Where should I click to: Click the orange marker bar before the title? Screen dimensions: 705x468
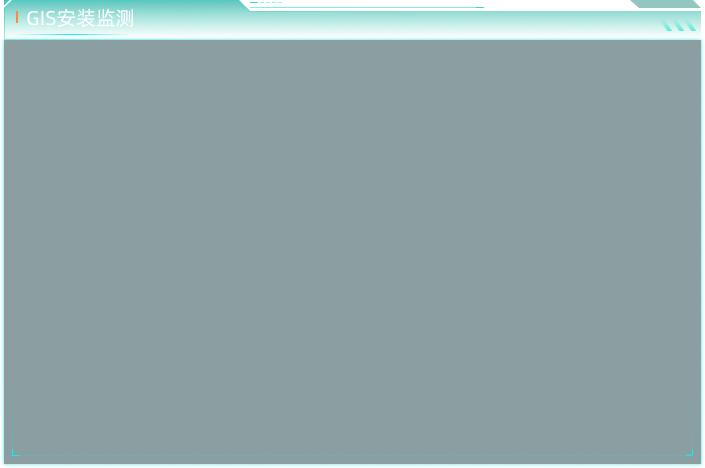coord(17,18)
